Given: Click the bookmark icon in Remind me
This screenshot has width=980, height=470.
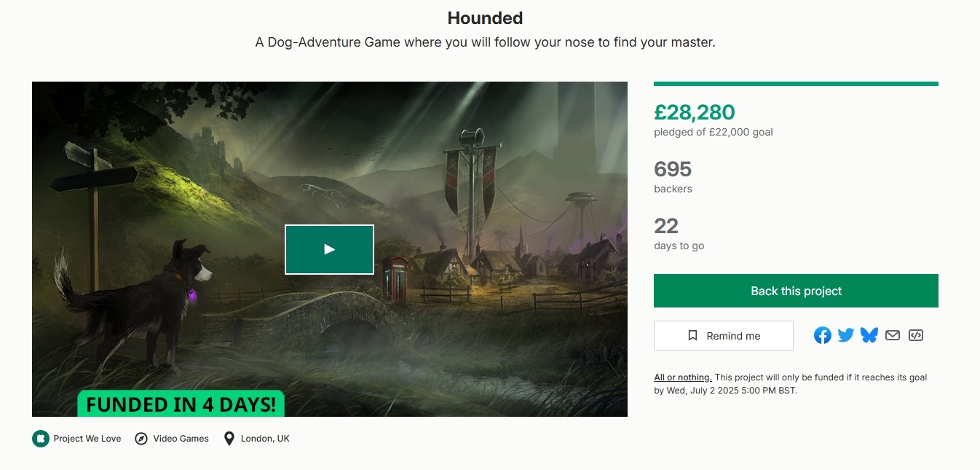Looking at the screenshot, I should [x=693, y=336].
